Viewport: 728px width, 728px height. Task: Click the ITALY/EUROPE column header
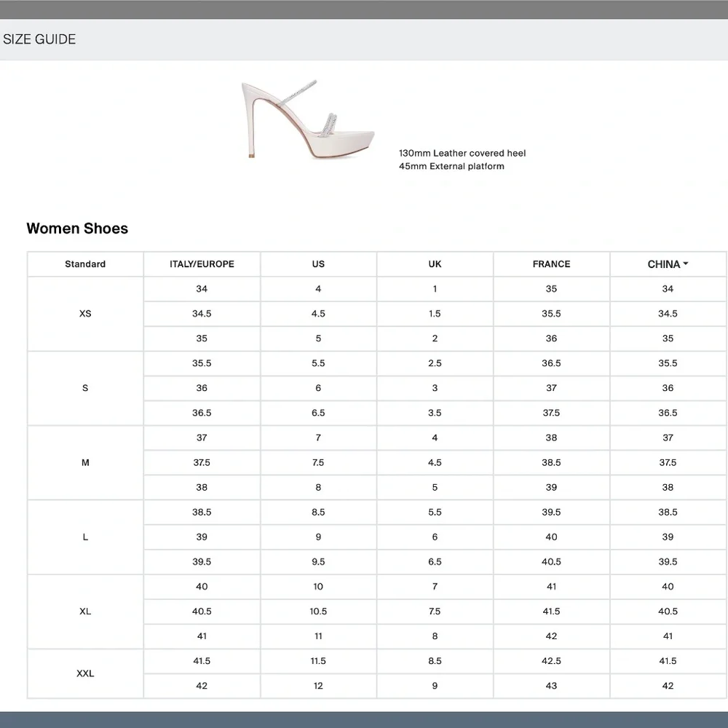(202, 264)
